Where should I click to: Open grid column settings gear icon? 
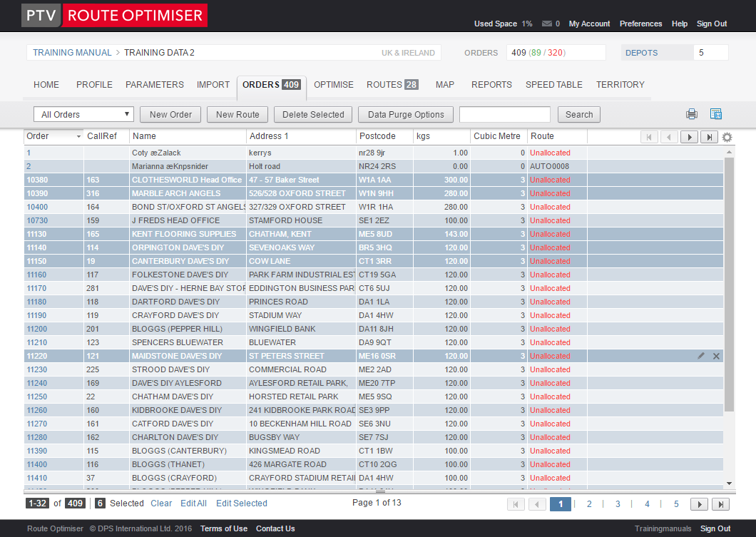pyautogui.click(x=727, y=138)
